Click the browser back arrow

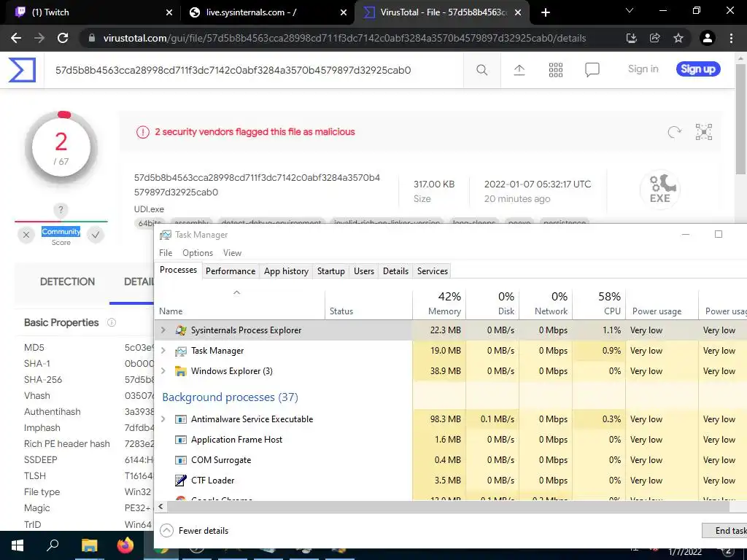[x=16, y=38]
